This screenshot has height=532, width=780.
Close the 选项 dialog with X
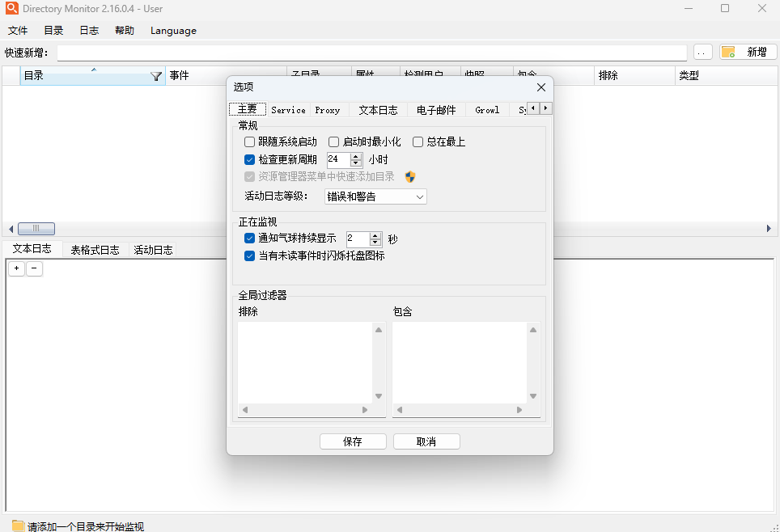541,87
